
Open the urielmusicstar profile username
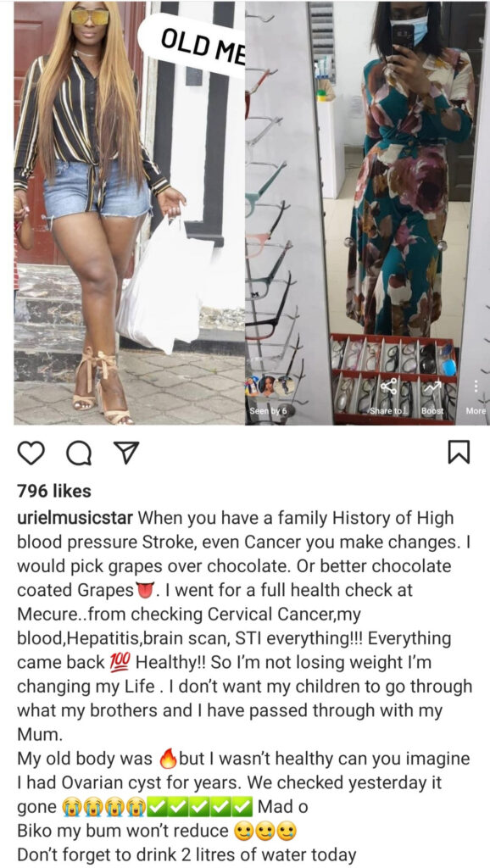coord(75,518)
